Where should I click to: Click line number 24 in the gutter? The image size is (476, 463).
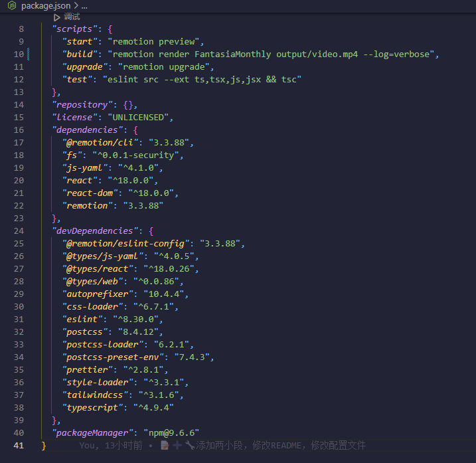19,231
